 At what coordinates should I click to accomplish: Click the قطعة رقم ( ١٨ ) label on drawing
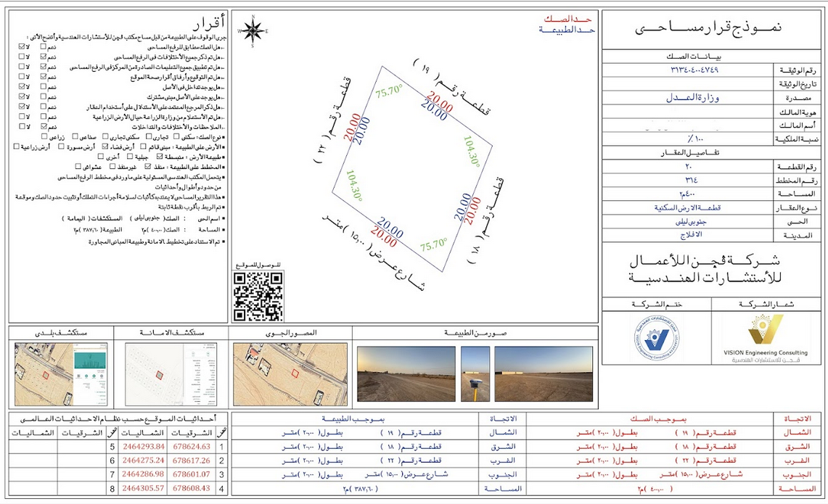pyautogui.click(x=485, y=220)
